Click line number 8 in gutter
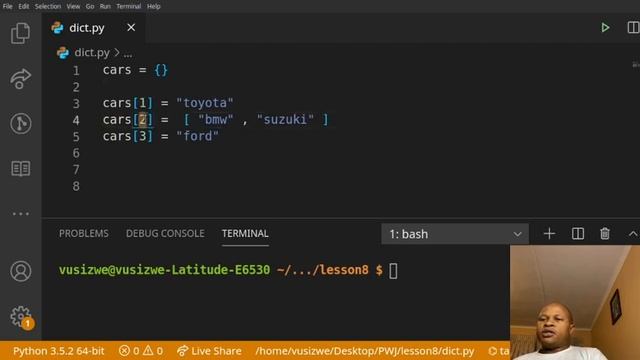This screenshot has height=360, width=640. [x=76, y=187]
